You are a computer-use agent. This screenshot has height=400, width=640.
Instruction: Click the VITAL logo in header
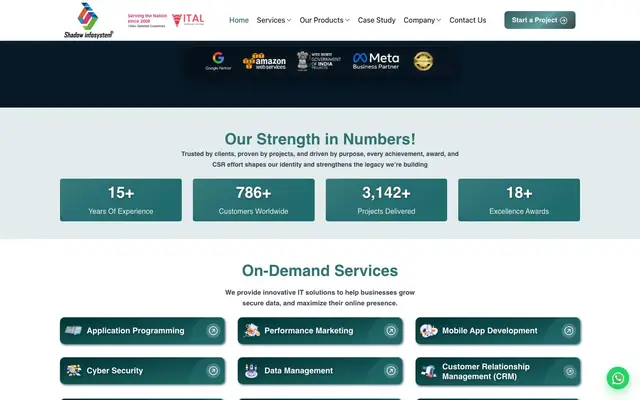coord(188,20)
